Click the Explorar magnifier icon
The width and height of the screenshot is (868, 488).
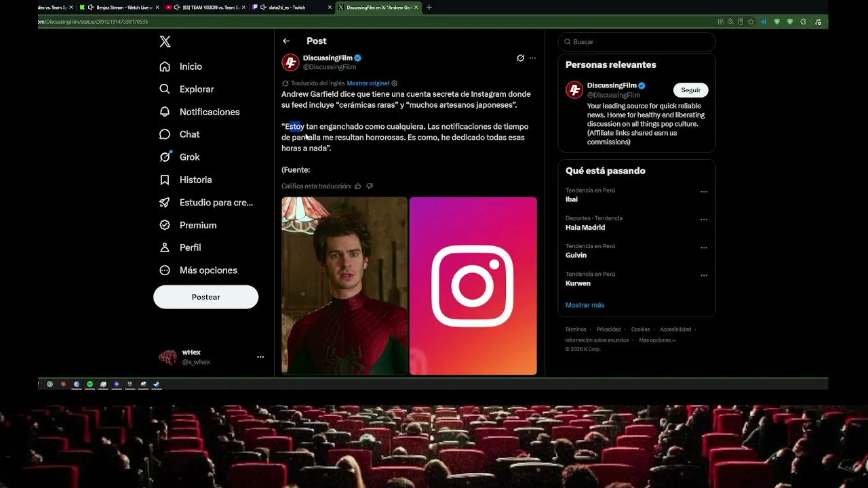click(165, 89)
